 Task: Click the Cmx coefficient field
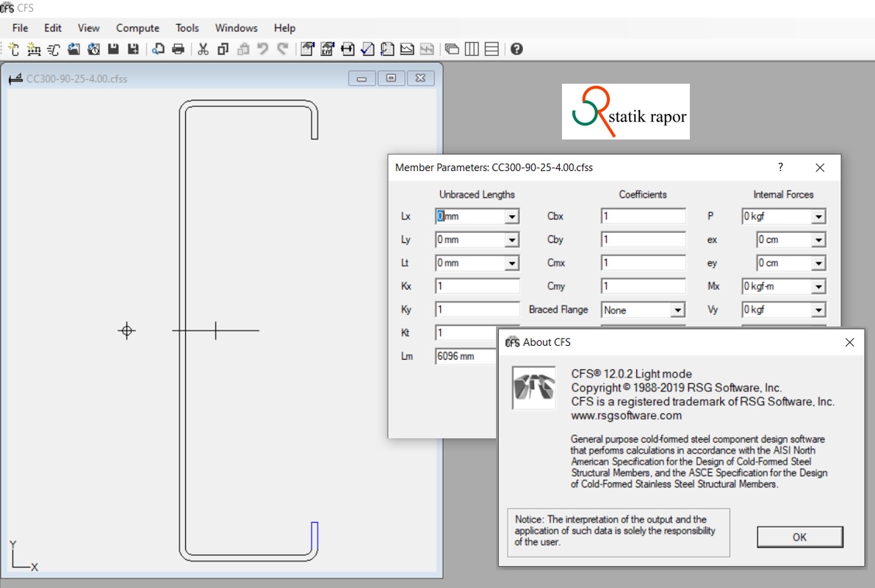(644, 263)
